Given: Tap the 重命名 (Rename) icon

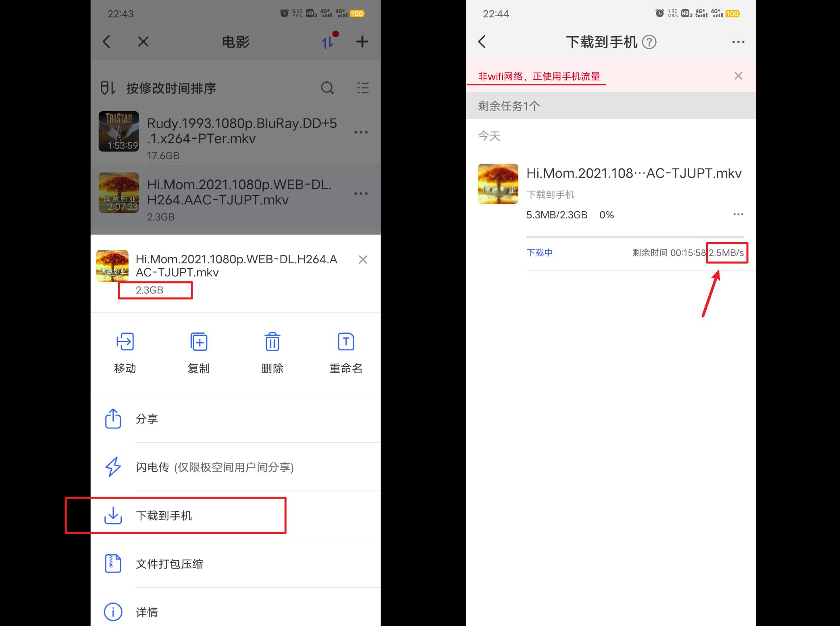Looking at the screenshot, I should point(345,341).
